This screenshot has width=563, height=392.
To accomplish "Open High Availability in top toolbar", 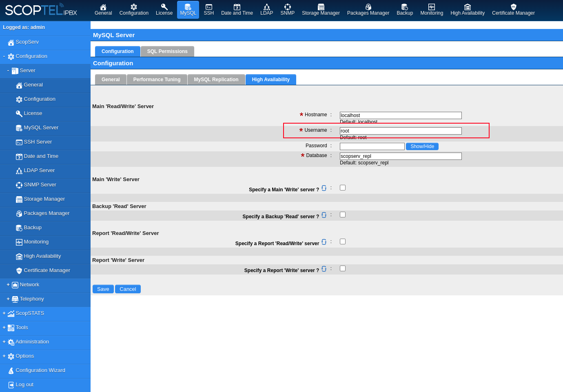I will point(468,10).
